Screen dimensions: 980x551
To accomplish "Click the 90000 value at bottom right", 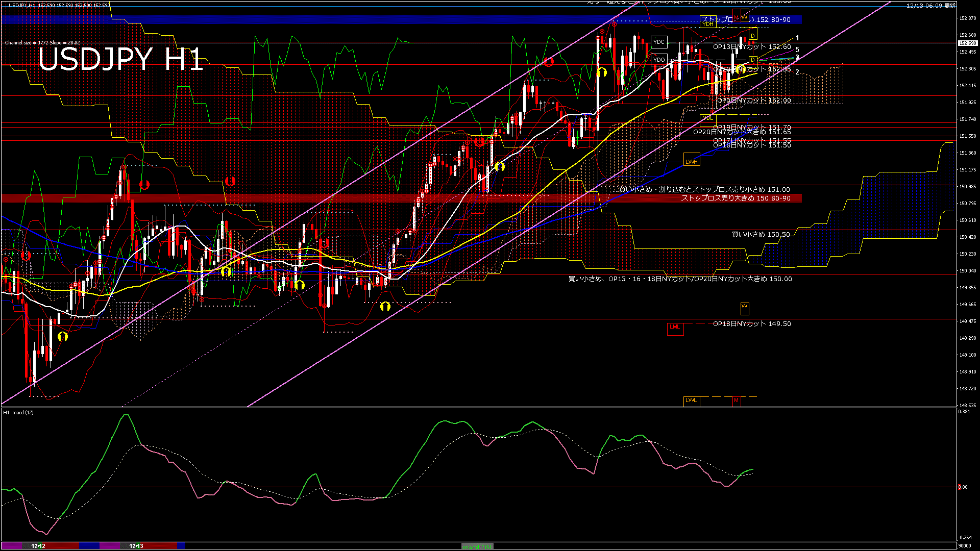I will (x=964, y=546).
